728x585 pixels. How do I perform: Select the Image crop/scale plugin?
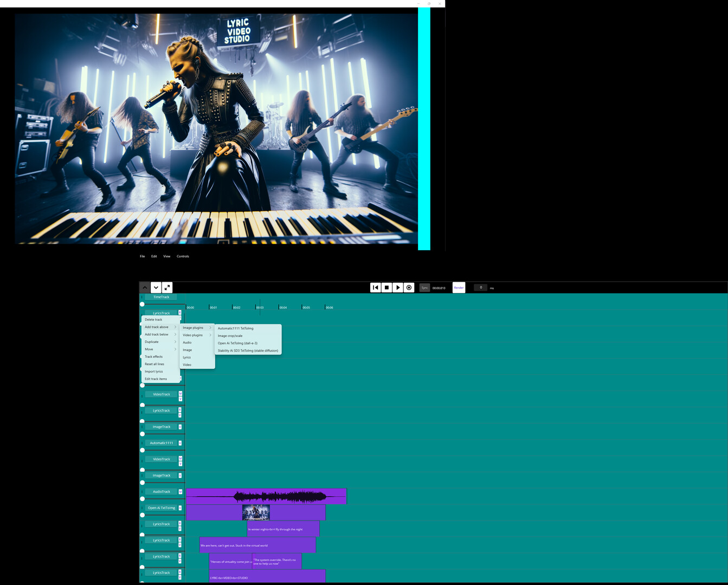pyautogui.click(x=248, y=336)
